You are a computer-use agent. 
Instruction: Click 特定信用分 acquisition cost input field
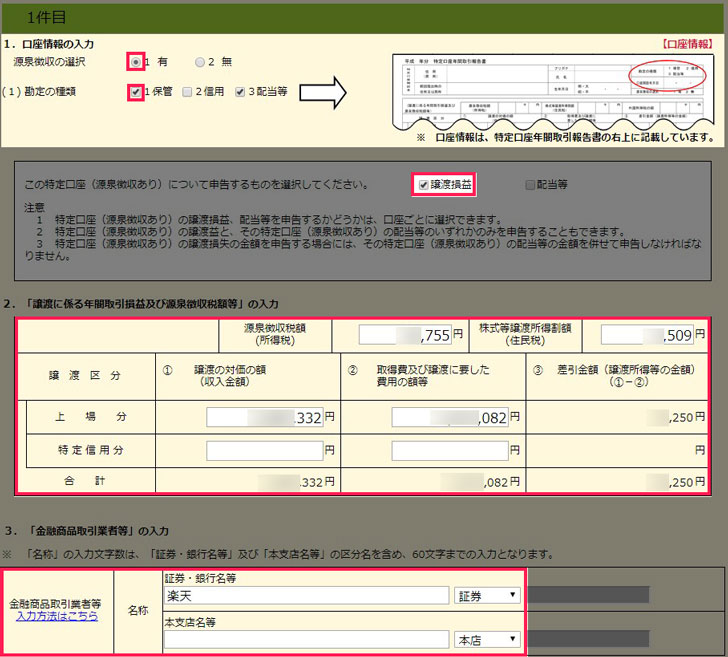pos(451,451)
